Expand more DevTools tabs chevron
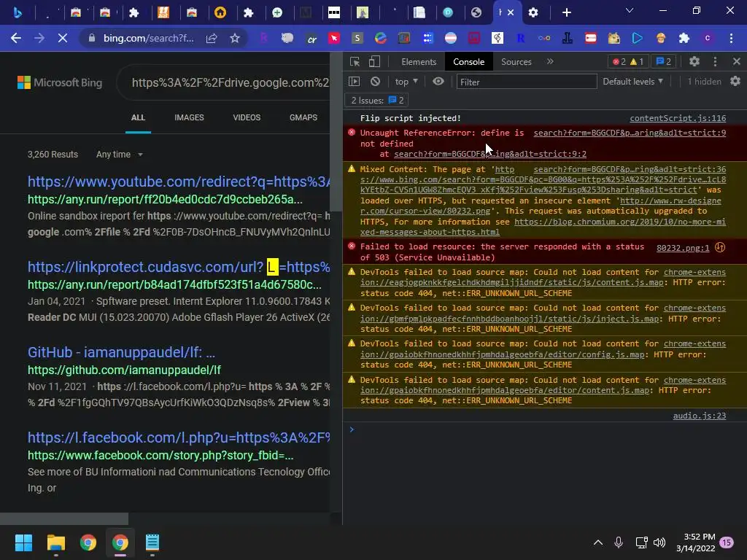747x560 pixels. (550, 61)
